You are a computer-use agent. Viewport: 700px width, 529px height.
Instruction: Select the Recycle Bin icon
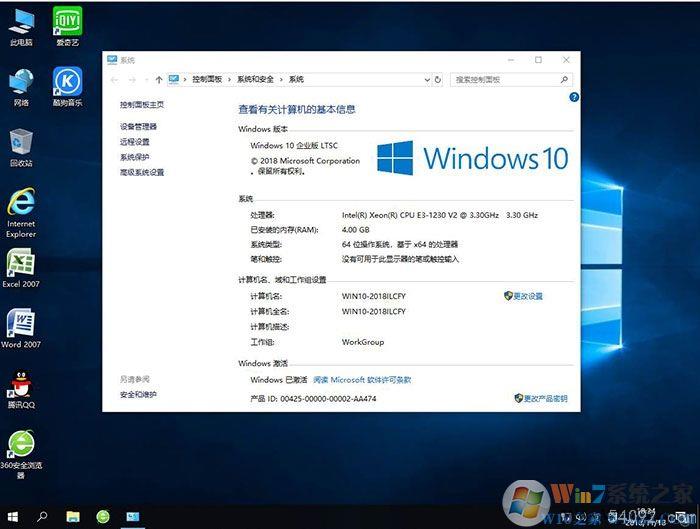coord(21,143)
